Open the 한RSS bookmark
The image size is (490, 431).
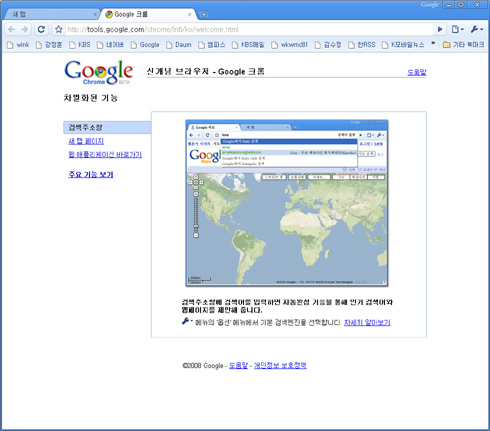[362, 45]
